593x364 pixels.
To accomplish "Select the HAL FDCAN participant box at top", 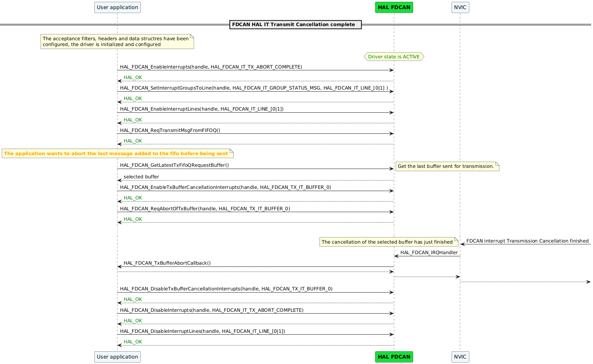I will click(x=394, y=7).
